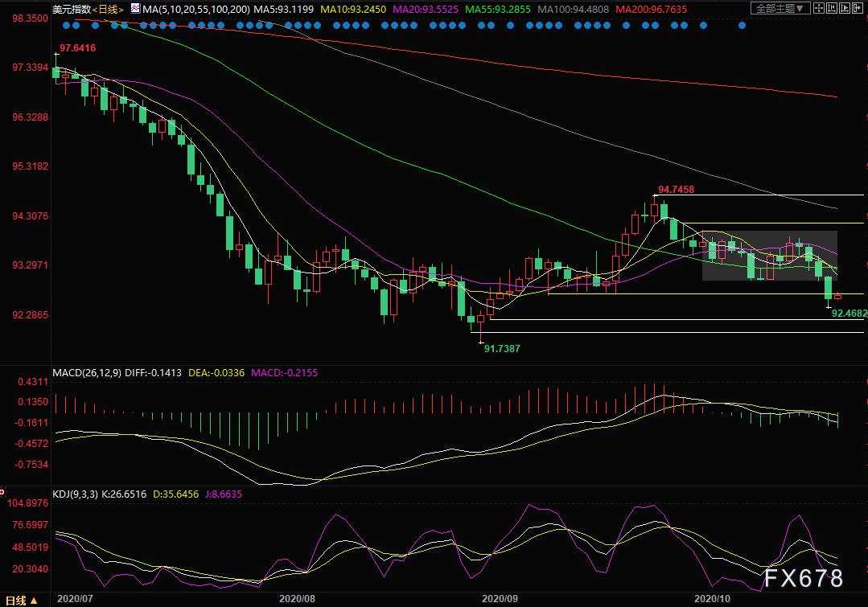Viewport: 868px width, 607px height.
Task: Click the 97.3394 price axis label
Action: click(x=31, y=68)
